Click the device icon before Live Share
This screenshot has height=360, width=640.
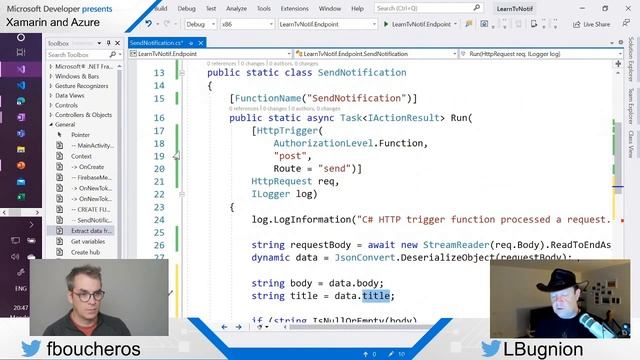pos(534,24)
